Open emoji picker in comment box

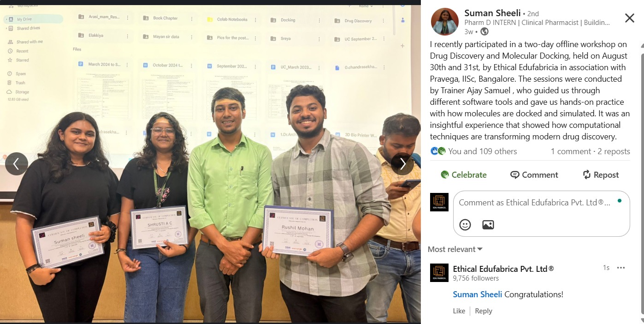point(465,225)
